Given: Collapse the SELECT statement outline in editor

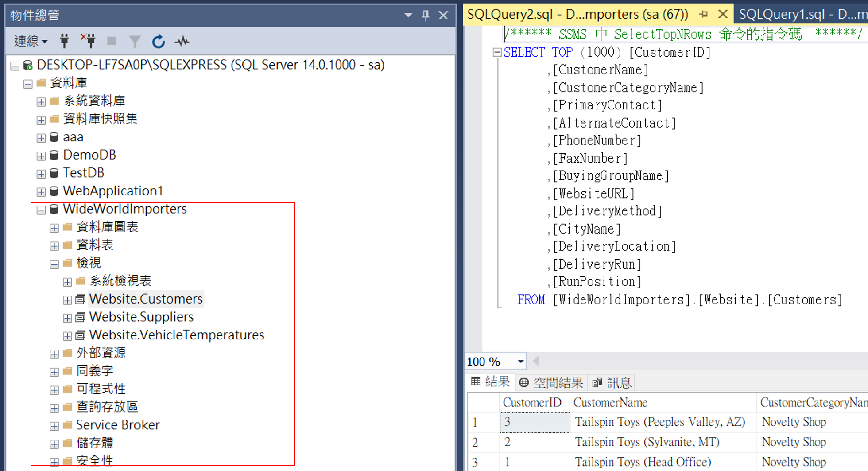Looking at the screenshot, I should pos(497,52).
